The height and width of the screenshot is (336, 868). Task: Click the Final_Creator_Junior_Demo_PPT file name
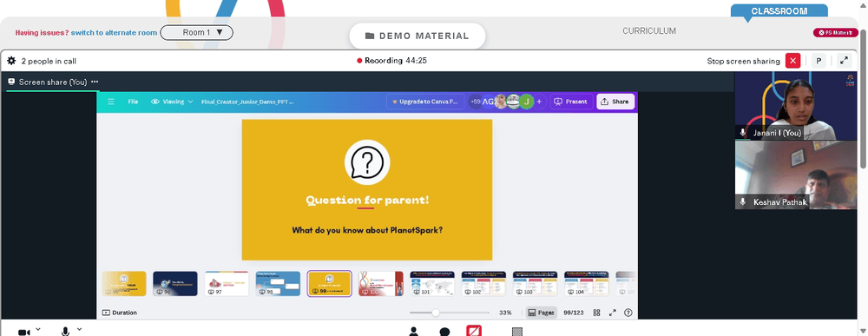pyautogui.click(x=247, y=102)
